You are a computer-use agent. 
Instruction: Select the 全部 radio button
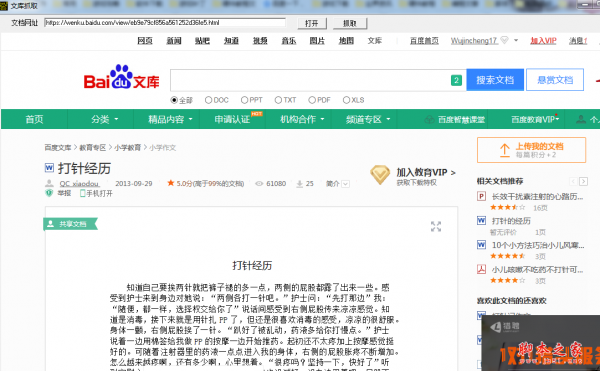[174, 100]
